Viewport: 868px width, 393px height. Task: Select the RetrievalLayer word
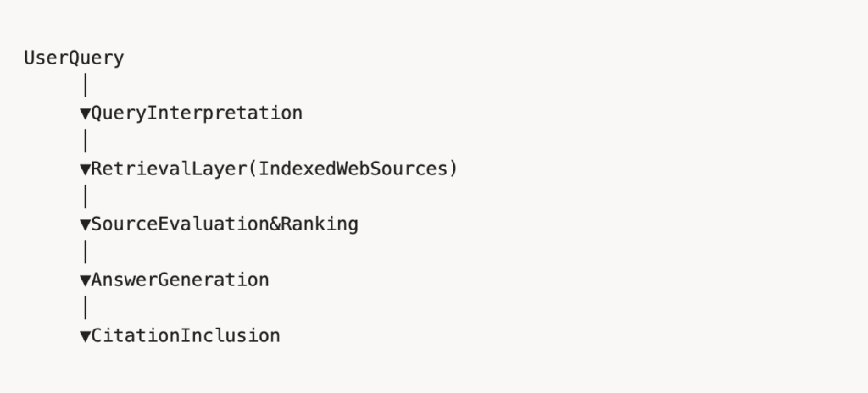click(x=168, y=169)
